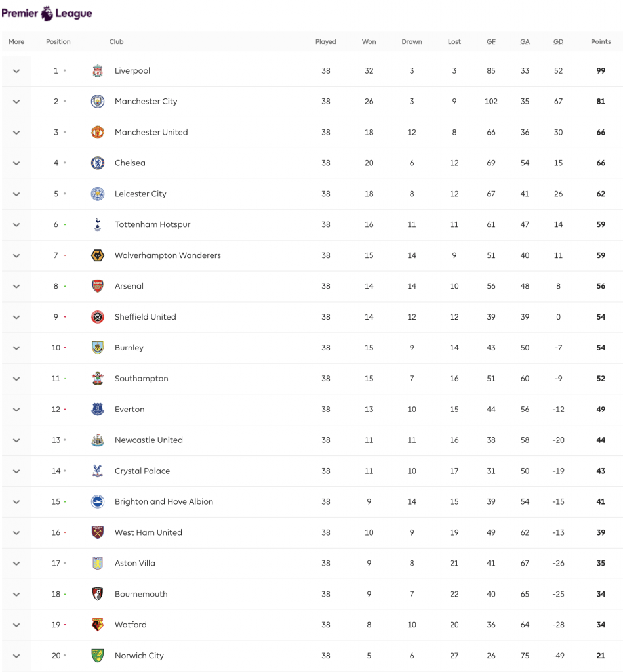Image resolution: width=623 pixels, height=672 pixels.
Task: Select the Chelsea club badge
Action: pos(98,163)
